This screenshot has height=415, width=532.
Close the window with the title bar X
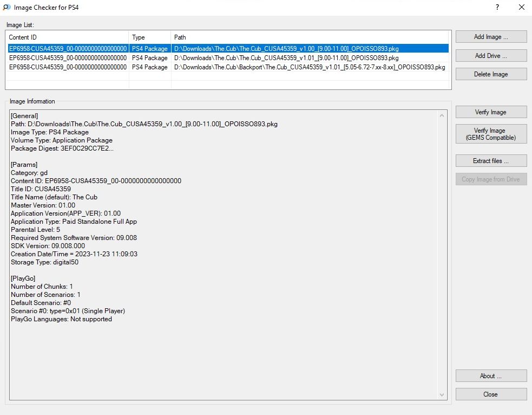[x=522, y=7]
